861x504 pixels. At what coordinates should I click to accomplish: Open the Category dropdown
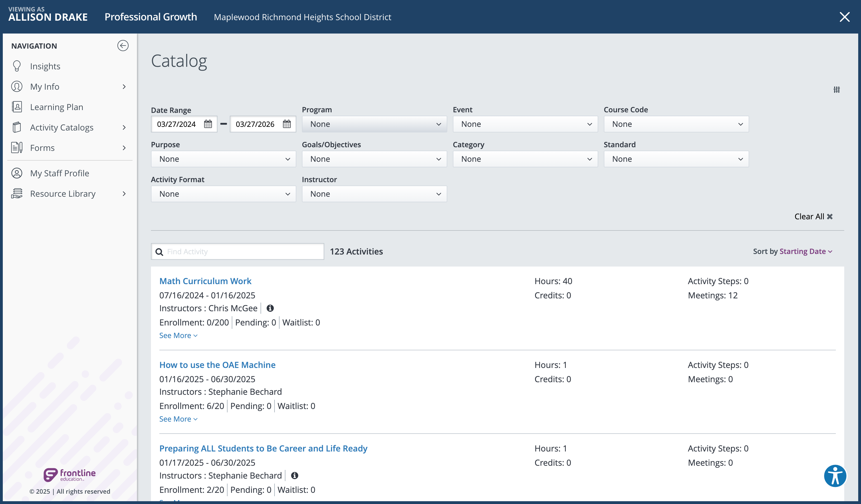tap(525, 159)
